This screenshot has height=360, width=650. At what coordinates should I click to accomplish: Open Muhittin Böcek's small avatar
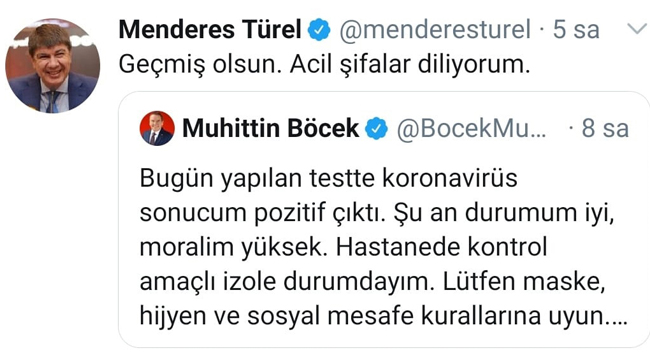coord(157,128)
